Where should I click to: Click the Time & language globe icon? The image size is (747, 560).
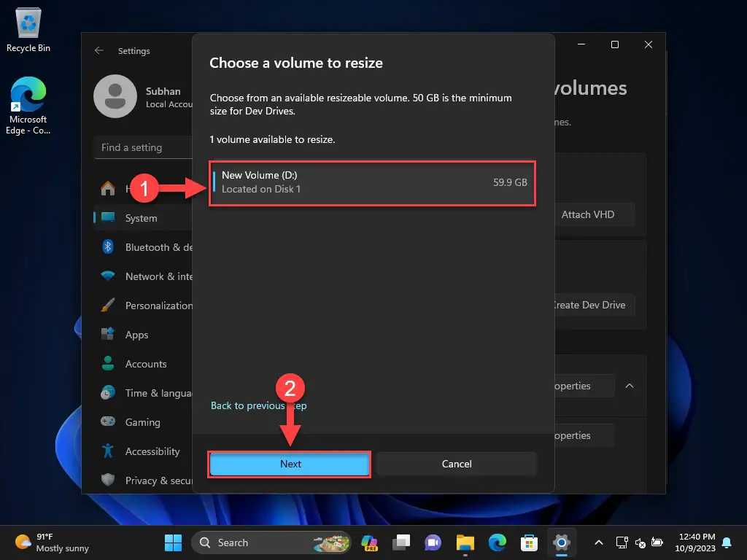[108, 392]
